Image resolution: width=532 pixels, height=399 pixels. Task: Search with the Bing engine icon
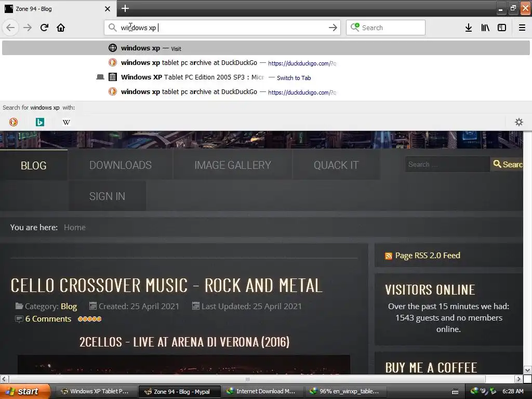pos(40,122)
